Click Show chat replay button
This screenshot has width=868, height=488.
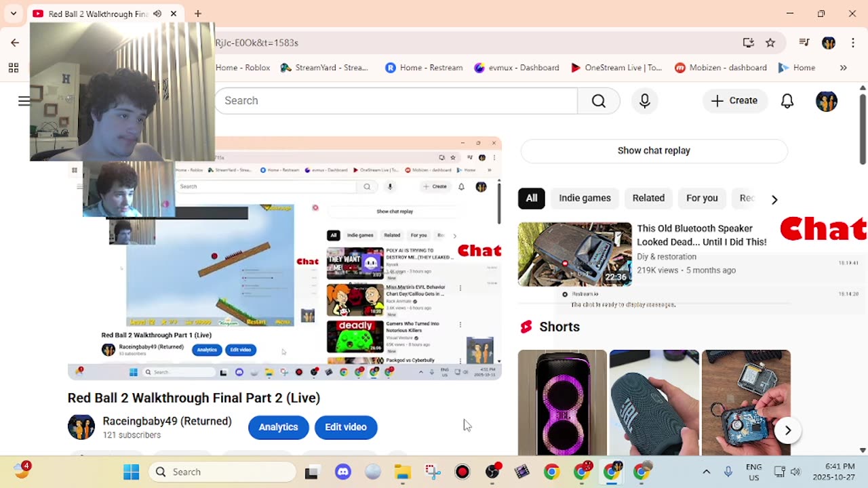pos(654,150)
